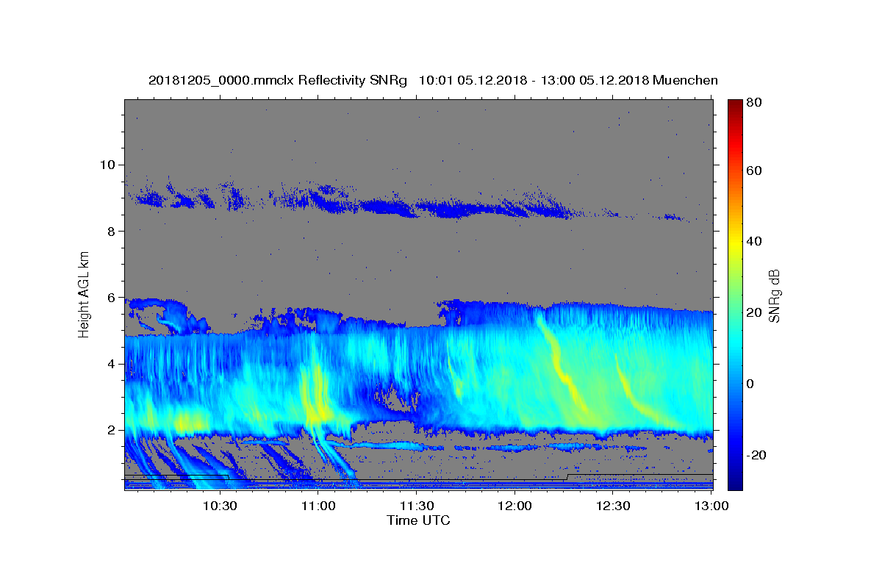This screenshot has width=882, height=588.
Task: Click the 10:30 time tick label
Action: (220, 506)
